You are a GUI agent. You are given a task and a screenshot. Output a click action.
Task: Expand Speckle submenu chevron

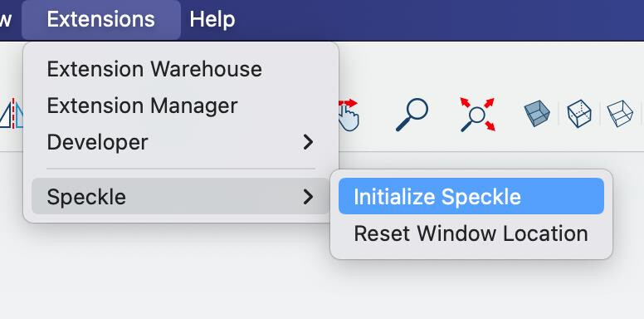[308, 197]
